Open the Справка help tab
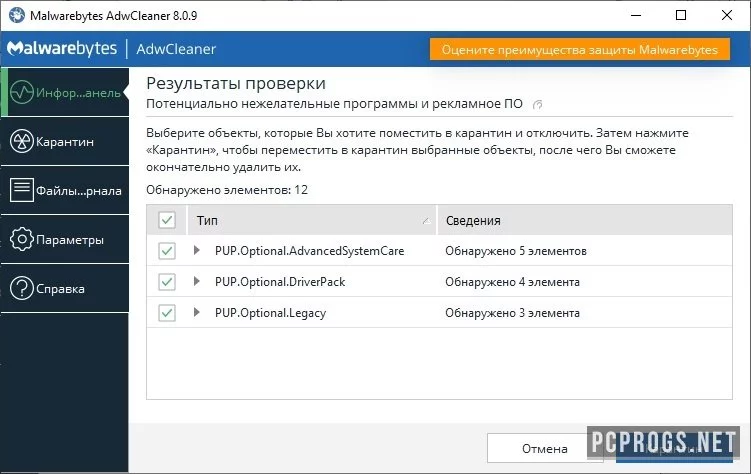Image resolution: width=751 pixels, height=474 pixels. point(65,288)
